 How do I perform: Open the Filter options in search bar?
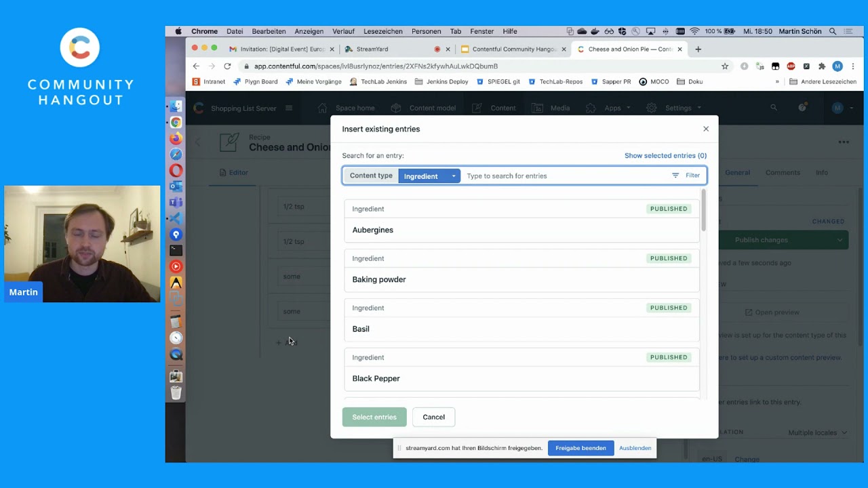tap(686, 176)
